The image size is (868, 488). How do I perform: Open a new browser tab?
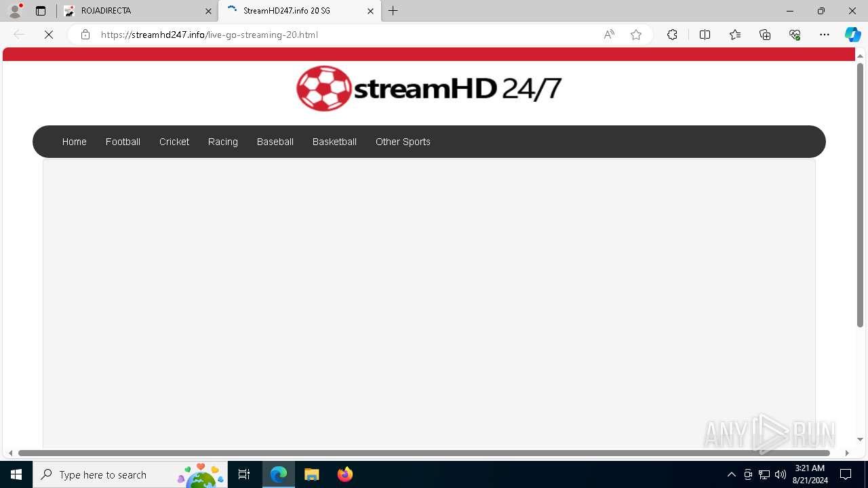click(393, 11)
